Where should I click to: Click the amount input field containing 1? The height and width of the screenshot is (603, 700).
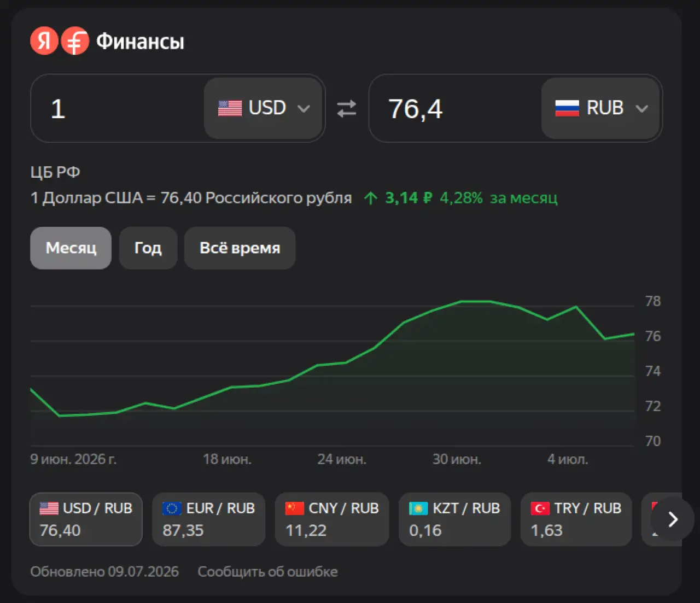(118, 108)
